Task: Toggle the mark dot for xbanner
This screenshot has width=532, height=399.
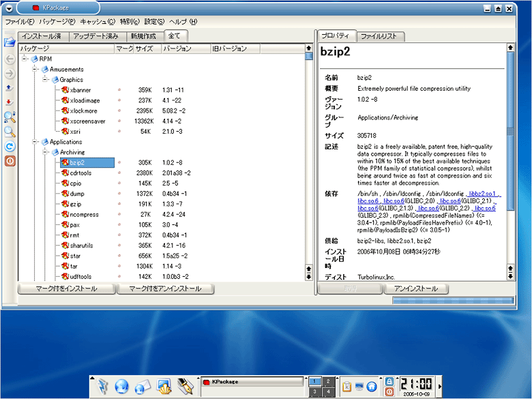Action: tap(119, 90)
